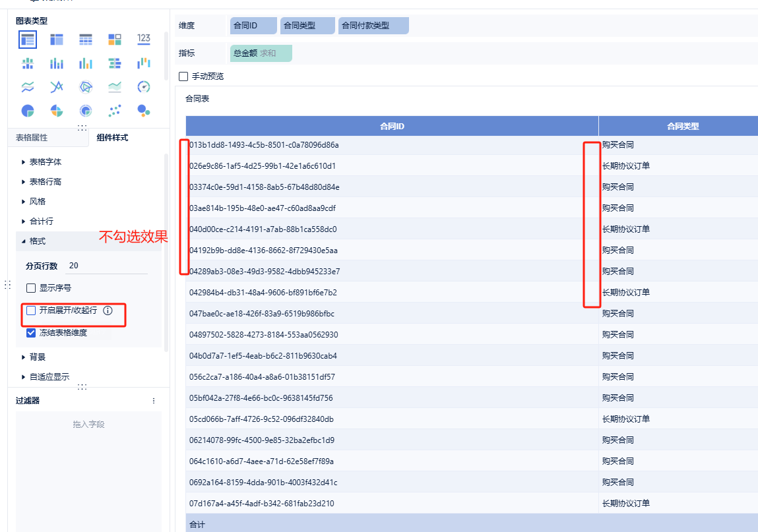Click the 总金额 求和 indicator pill
The height and width of the screenshot is (532, 758).
pyautogui.click(x=261, y=53)
